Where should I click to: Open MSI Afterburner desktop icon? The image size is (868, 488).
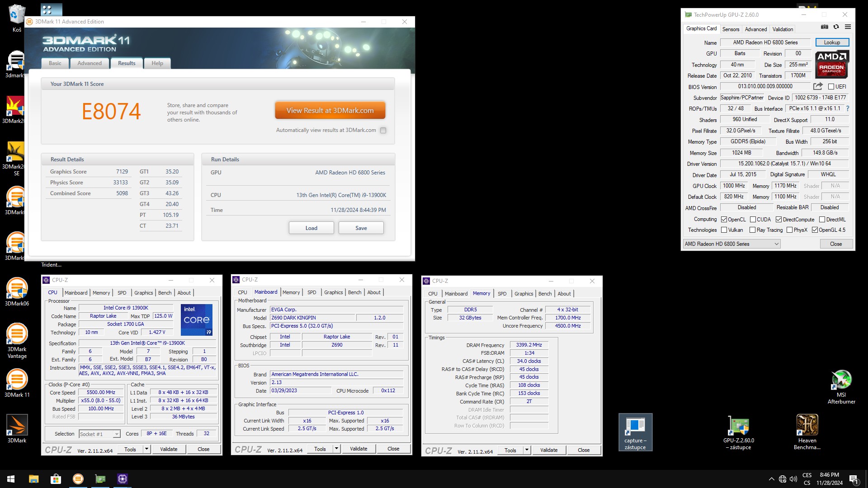(841, 387)
